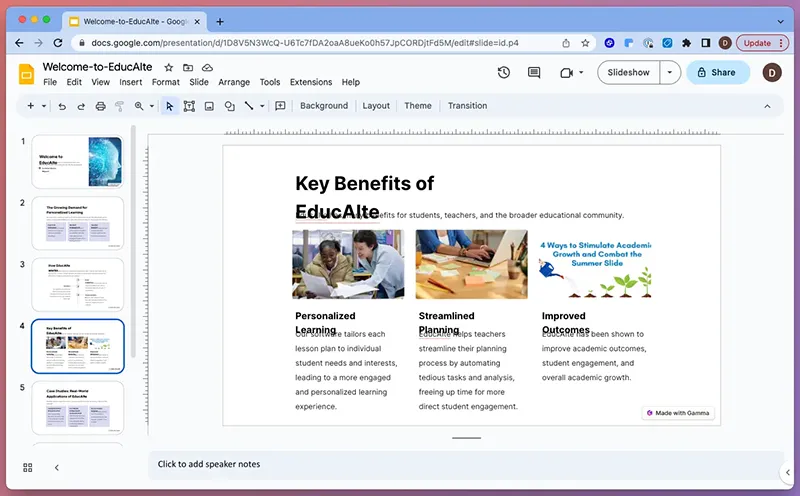Viewport: 800px width, 496px height.
Task: Select slide 2 thumbnail in filmstrip
Action: pos(78,223)
